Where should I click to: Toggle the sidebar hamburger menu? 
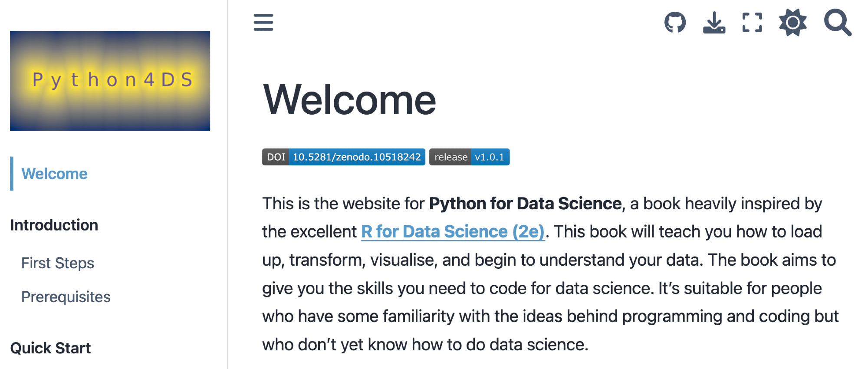coord(263,23)
